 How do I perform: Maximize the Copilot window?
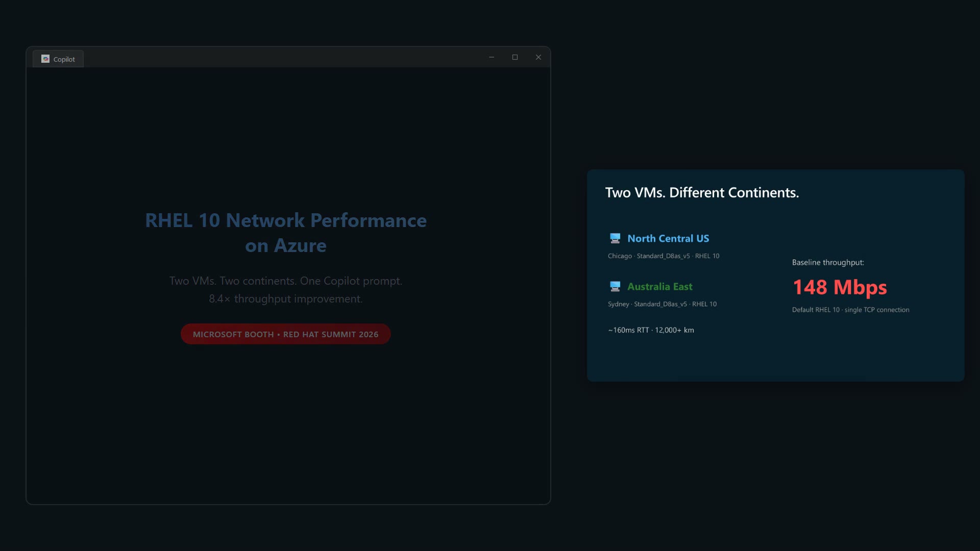[515, 57]
